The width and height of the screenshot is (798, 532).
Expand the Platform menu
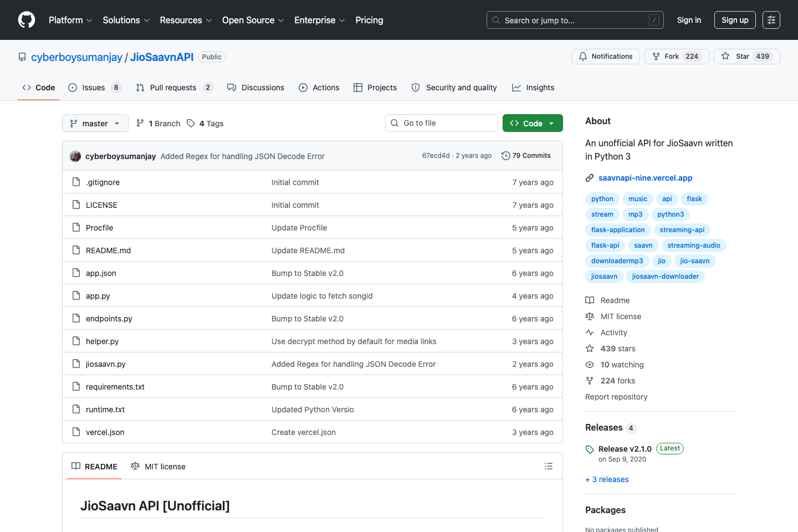(70, 20)
